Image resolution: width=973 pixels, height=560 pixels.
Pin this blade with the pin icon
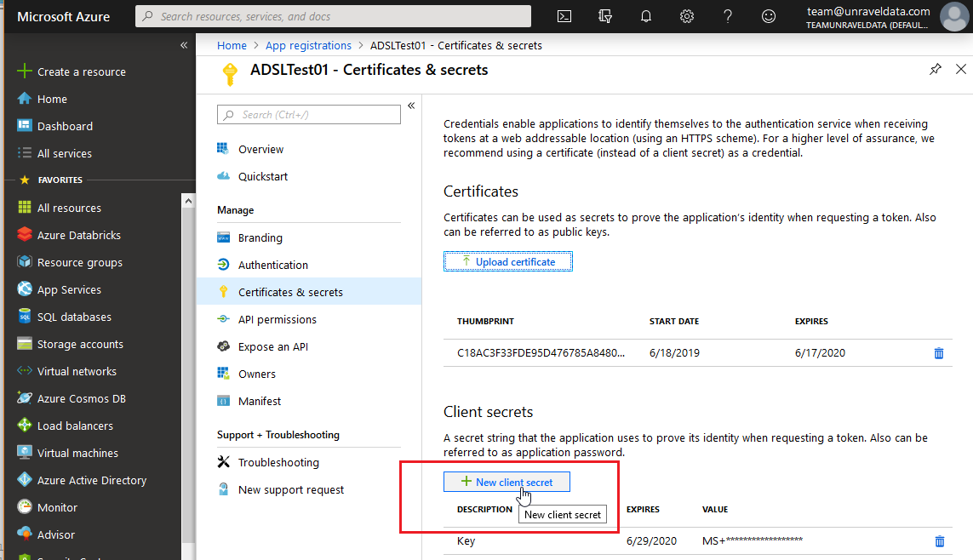pos(936,69)
